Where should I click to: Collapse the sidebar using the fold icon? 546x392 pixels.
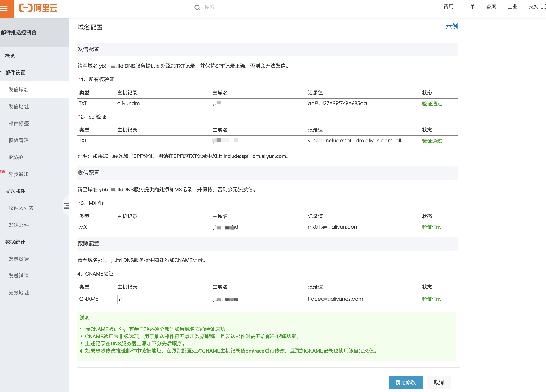click(66, 206)
